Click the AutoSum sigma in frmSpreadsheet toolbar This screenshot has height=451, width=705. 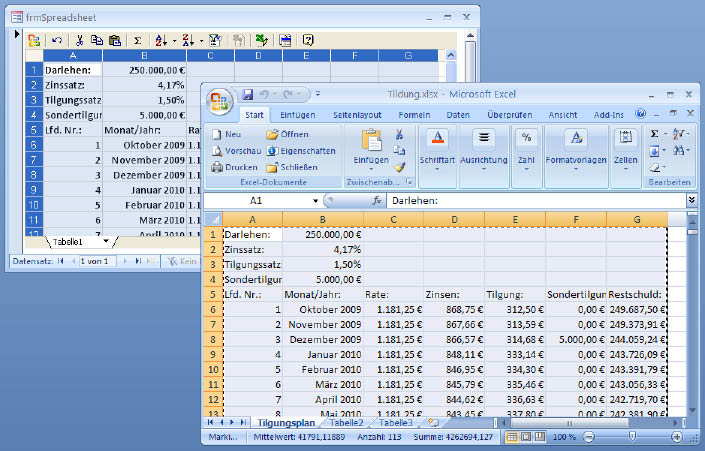pos(137,40)
